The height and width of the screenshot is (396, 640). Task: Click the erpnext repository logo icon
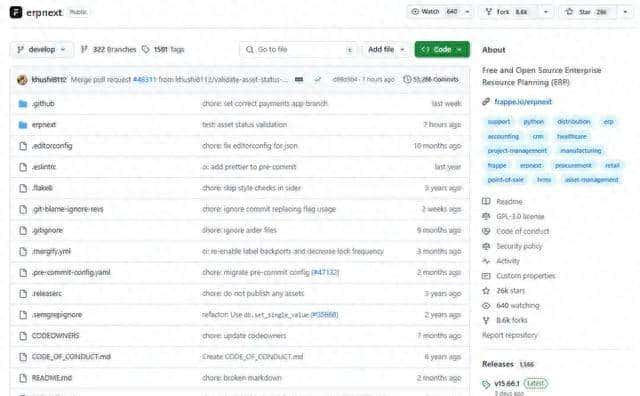[x=16, y=12]
